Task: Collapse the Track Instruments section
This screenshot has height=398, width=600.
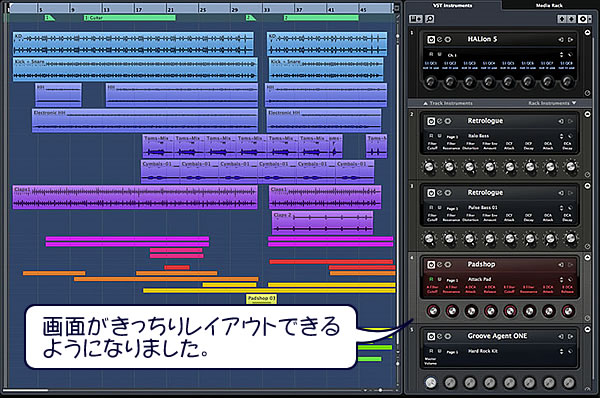Action: point(448,103)
